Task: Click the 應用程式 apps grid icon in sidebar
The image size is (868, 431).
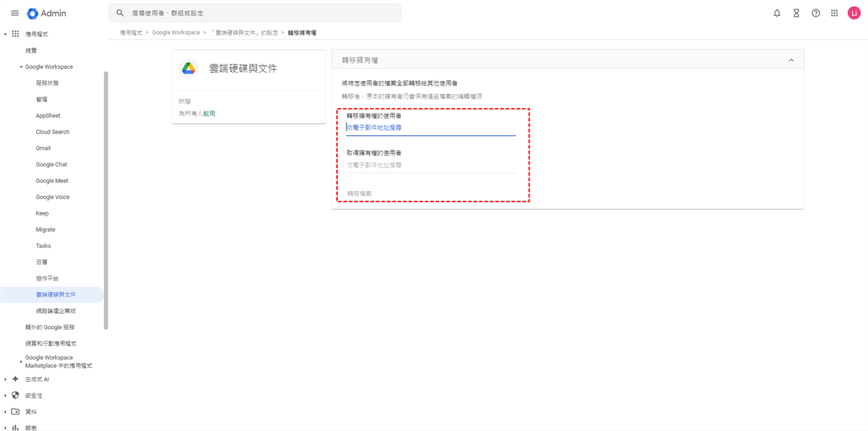Action: pos(15,34)
